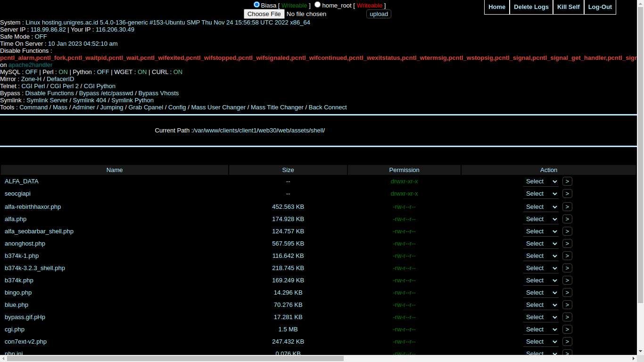Click the > go button for blue.php
Image resolution: width=644 pixels, height=362 pixels.
point(567,305)
